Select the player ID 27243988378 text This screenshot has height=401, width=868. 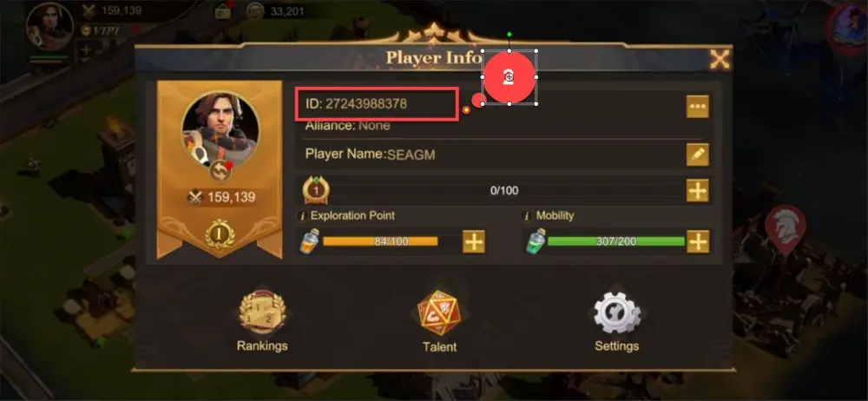366,103
